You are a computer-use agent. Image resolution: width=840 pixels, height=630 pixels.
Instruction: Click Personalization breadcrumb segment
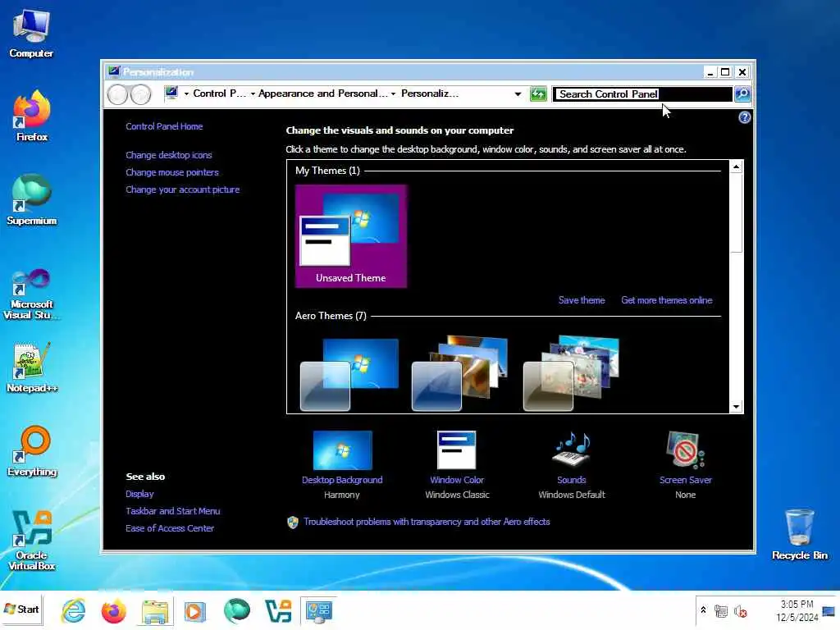click(x=430, y=94)
